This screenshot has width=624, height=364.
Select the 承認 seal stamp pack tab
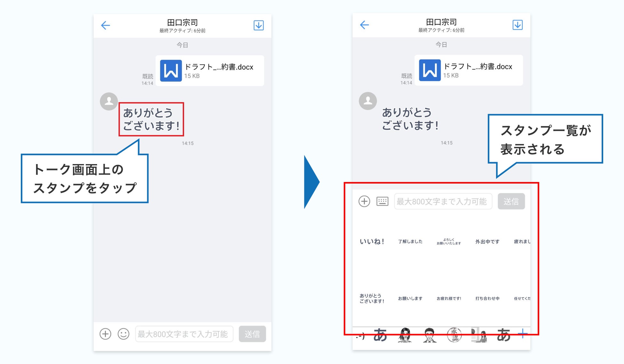[454, 335]
